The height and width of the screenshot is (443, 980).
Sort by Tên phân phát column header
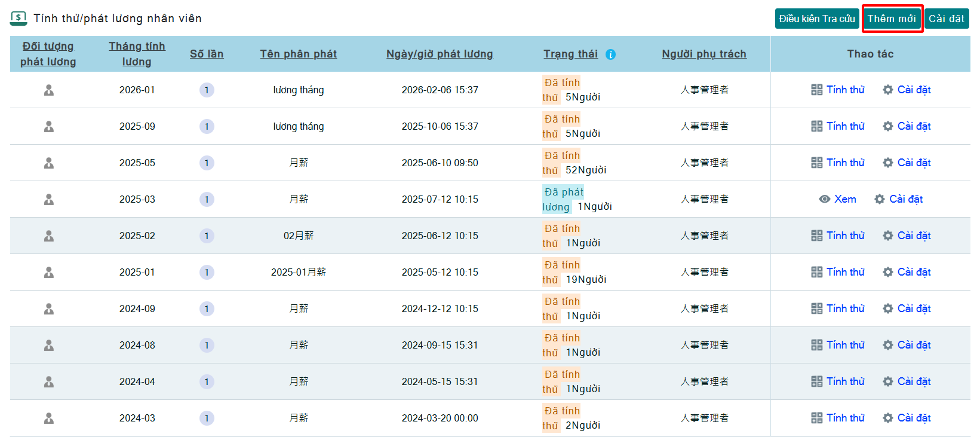(298, 54)
